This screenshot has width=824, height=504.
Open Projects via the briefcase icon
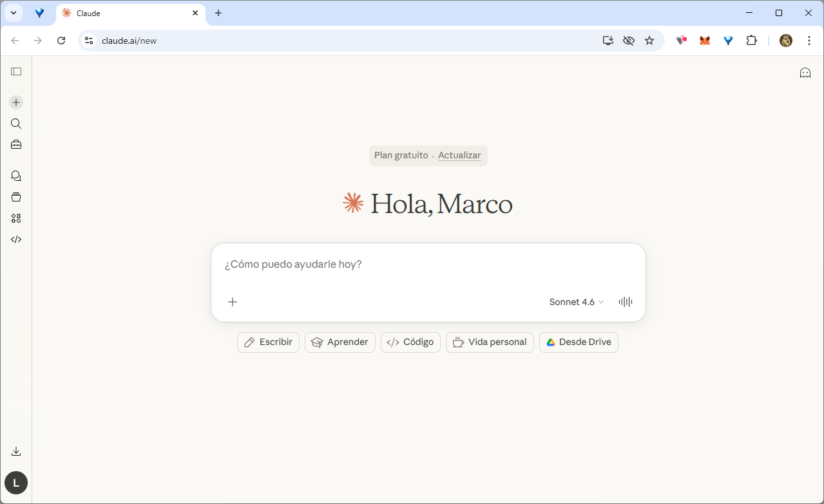tap(16, 145)
